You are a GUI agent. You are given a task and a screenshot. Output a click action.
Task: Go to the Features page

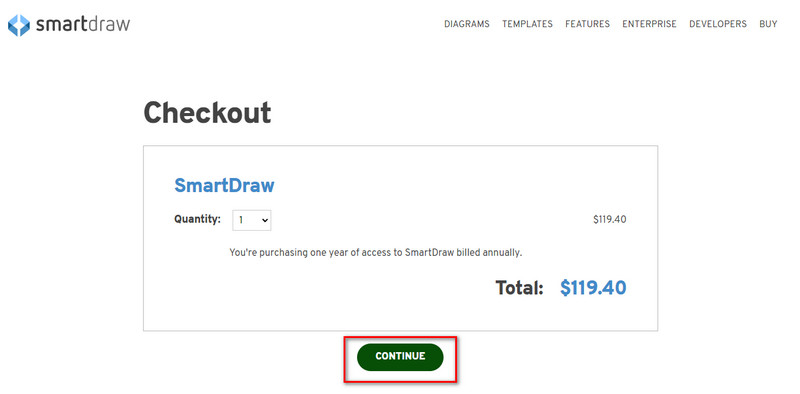coord(587,24)
